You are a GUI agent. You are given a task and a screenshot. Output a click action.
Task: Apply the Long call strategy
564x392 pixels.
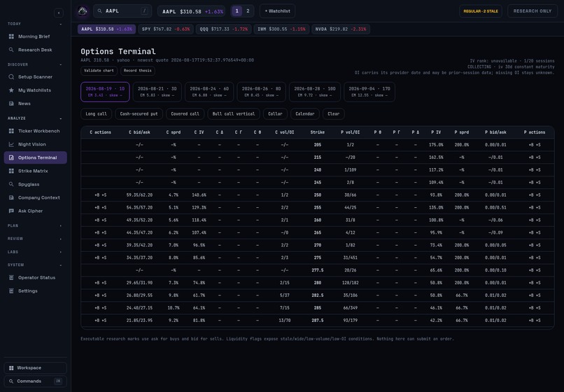point(96,113)
